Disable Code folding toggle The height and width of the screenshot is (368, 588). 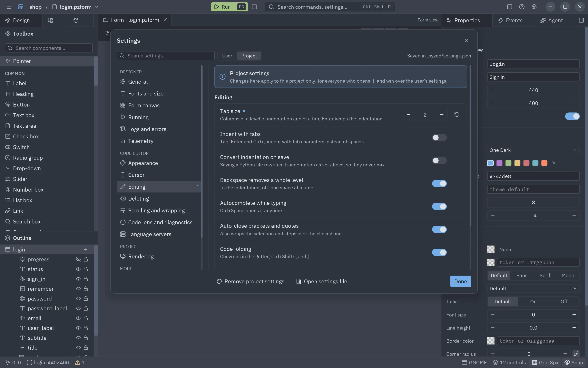click(439, 252)
